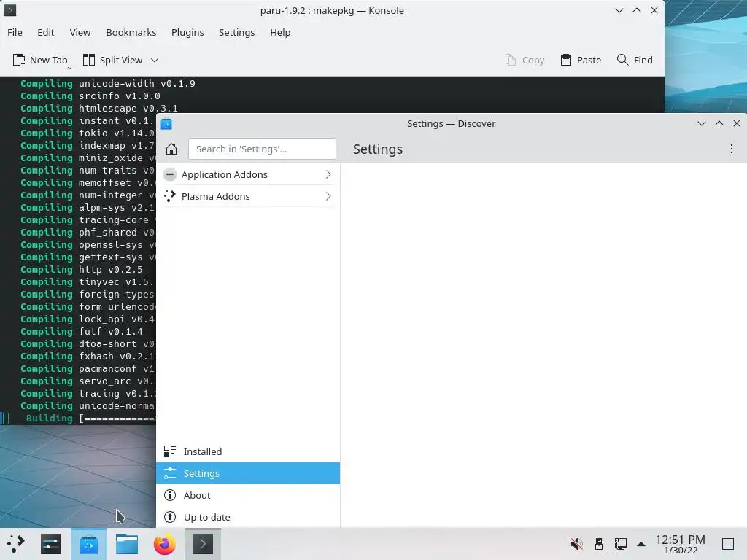This screenshot has width=747, height=560.
Task: Click the Discover icon in the taskbar
Action: point(88,544)
